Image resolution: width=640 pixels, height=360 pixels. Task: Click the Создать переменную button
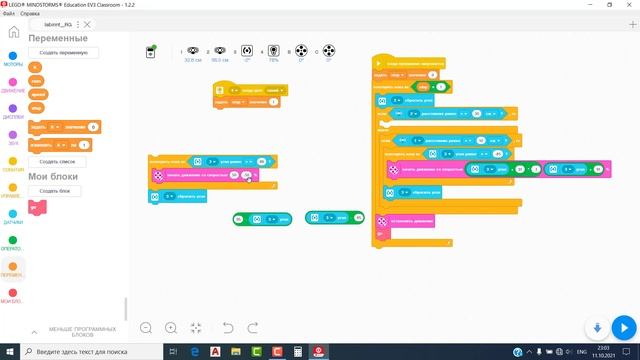63,53
